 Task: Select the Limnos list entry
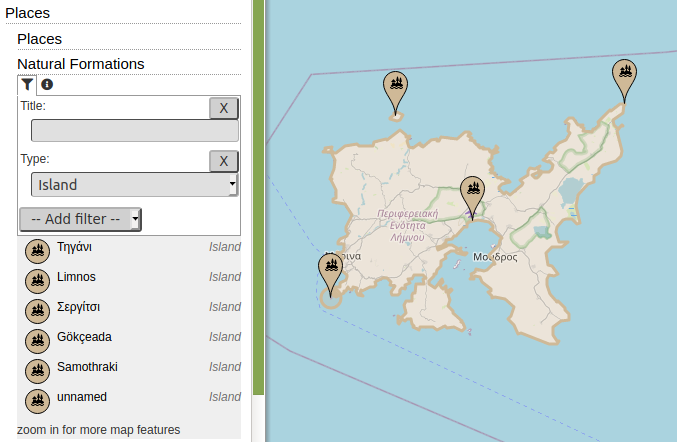pos(129,281)
